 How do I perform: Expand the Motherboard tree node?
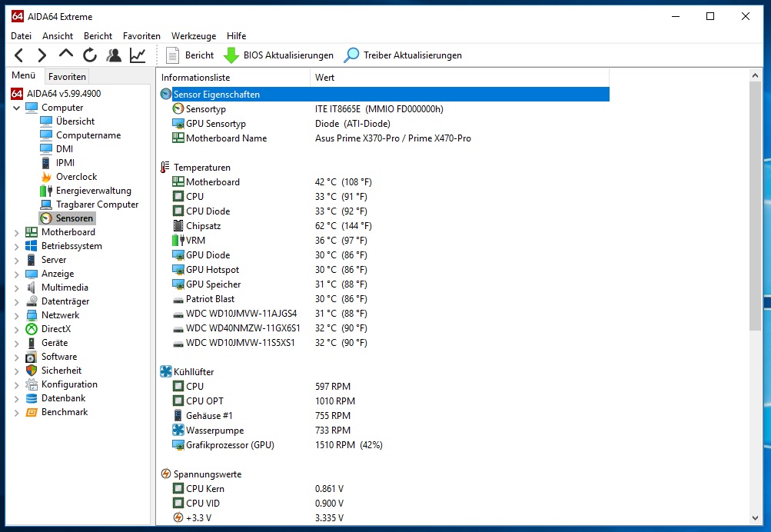17,233
